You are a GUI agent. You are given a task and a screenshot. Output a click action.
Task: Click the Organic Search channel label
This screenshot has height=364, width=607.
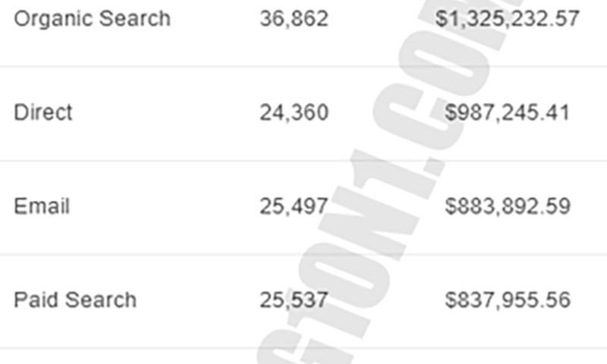coord(92,19)
